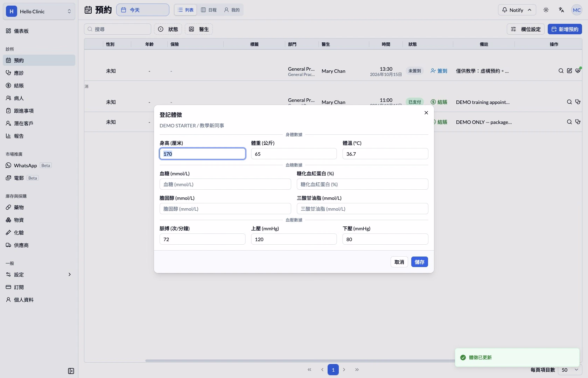Screen dimensions: 588x378
Task: Open the 醫生 filter dropdown
Action: coord(199,29)
